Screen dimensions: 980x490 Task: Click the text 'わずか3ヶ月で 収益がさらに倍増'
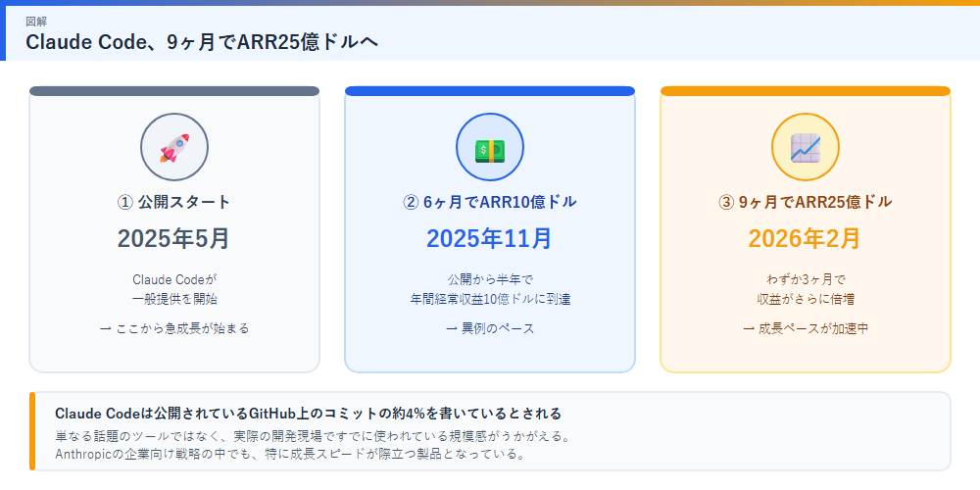click(805, 289)
